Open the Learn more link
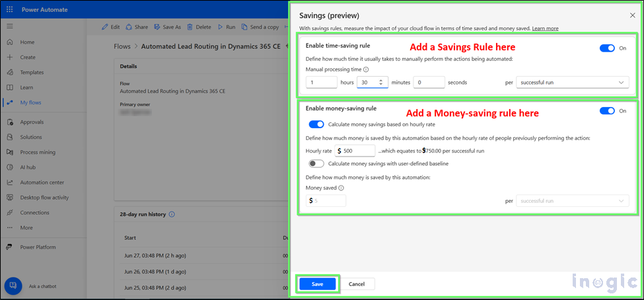This screenshot has height=300, width=644. (x=545, y=28)
